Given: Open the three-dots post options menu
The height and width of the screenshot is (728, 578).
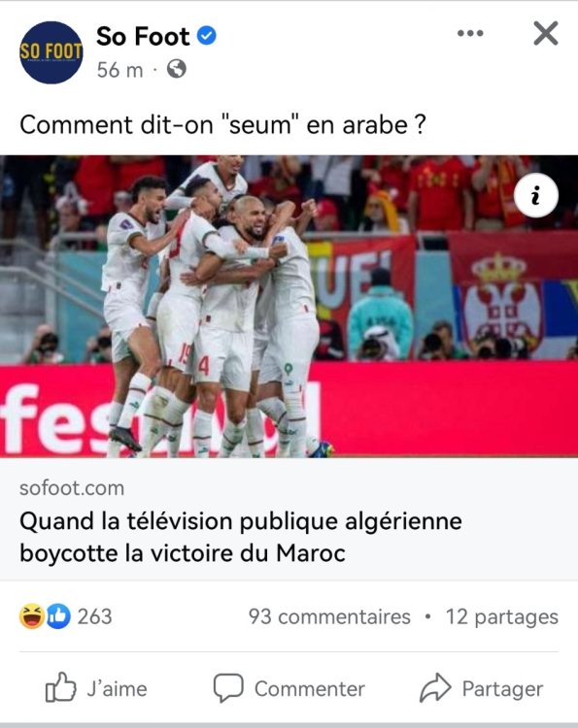Looking at the screenshot, I should [x=470, y=33].
